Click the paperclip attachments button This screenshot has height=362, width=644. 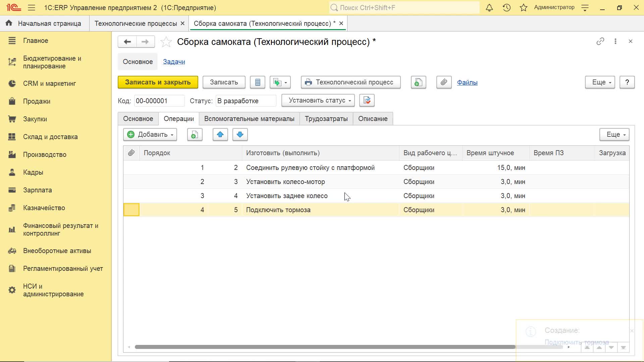coord(444,82)
